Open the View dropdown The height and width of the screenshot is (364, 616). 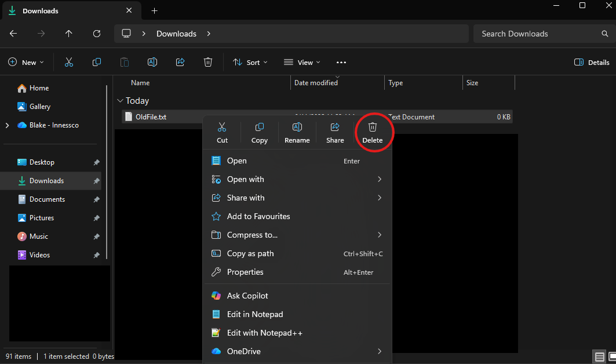302,62
